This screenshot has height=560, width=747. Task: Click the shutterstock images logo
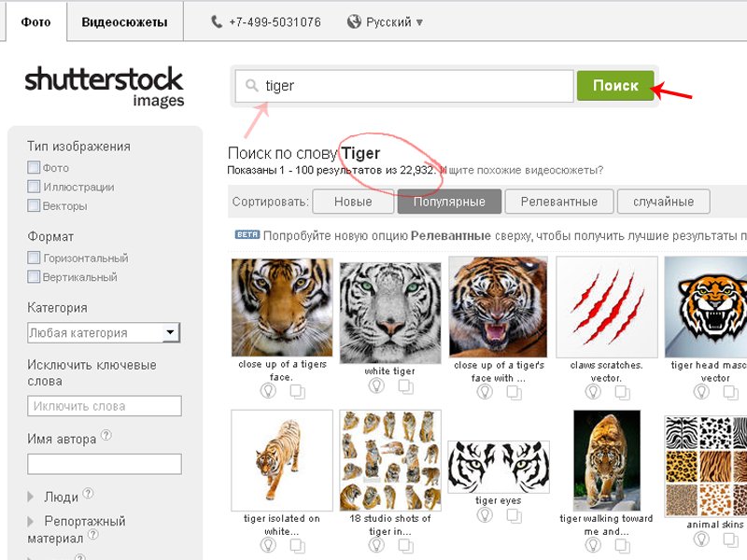pos(105,86)
